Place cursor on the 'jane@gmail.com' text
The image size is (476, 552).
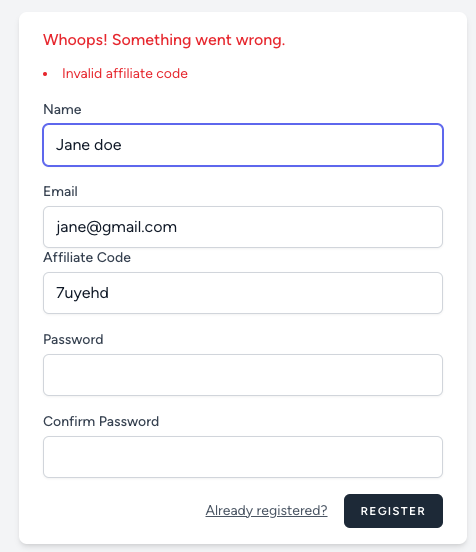(116, 227)
